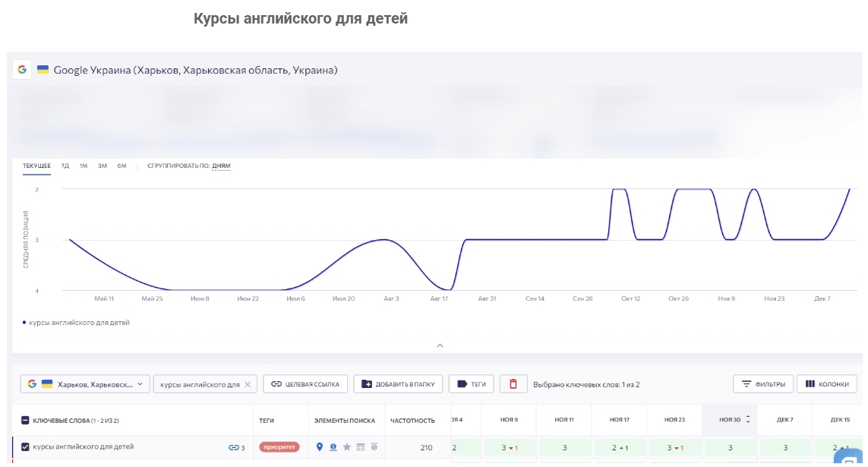This screenshot has height=467, width=868.
Task: Click the target link icon showing 3
Action: point(236,447)
